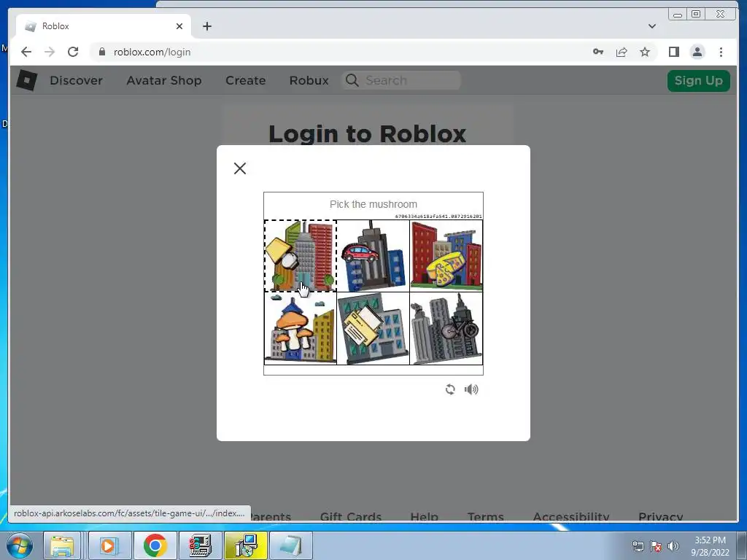Screen dimensions: 747x560
Task: Close the captcha dialog with the X
Action: (240, 168)
